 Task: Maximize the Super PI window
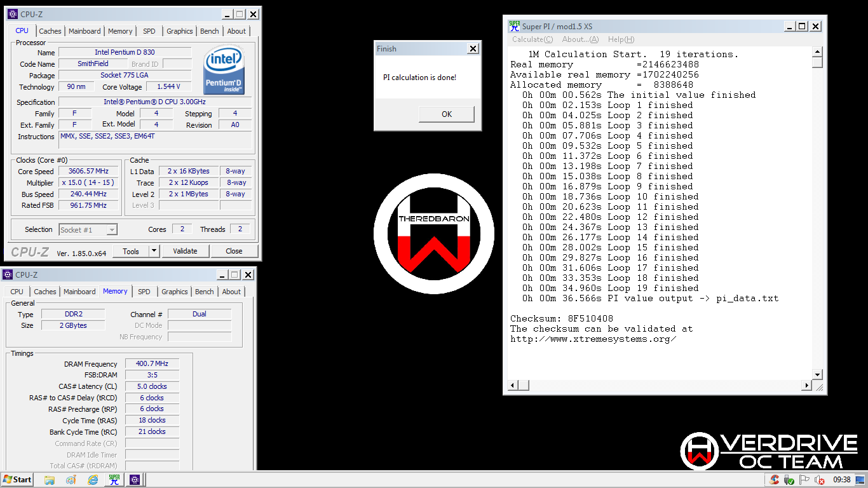(x=802, y=26)
